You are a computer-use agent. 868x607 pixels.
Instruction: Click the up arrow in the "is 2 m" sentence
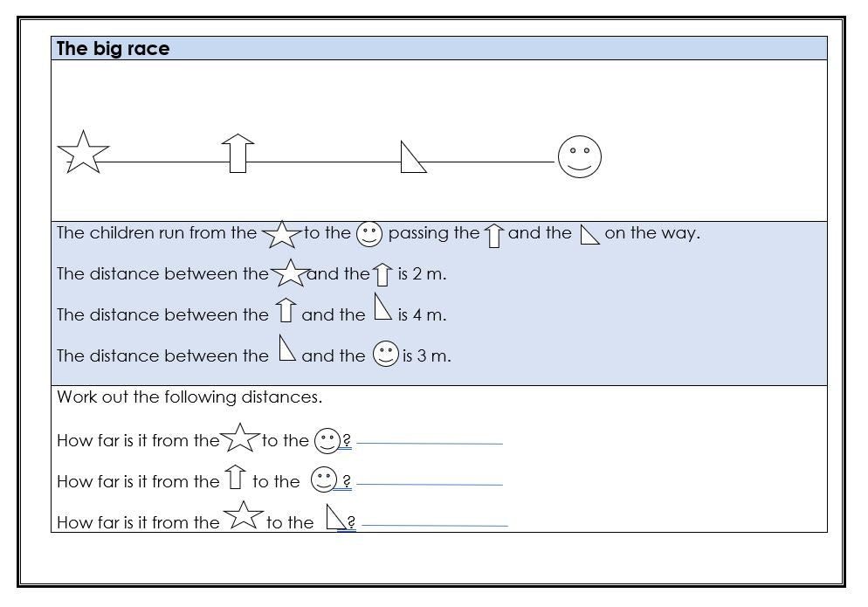point(382,275)
